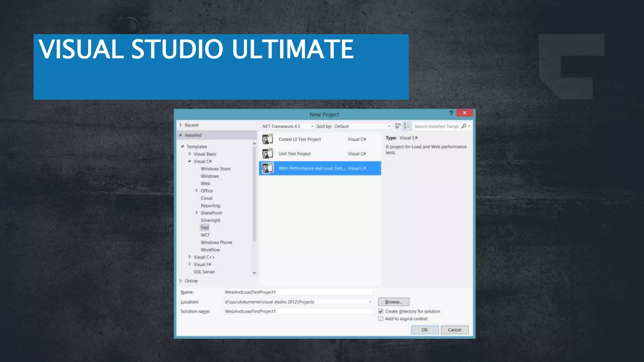Click the project Name input field
Image resolution: width=644 pixels, height=362 pixels.
pyautogui.click(x=298, y=292)
